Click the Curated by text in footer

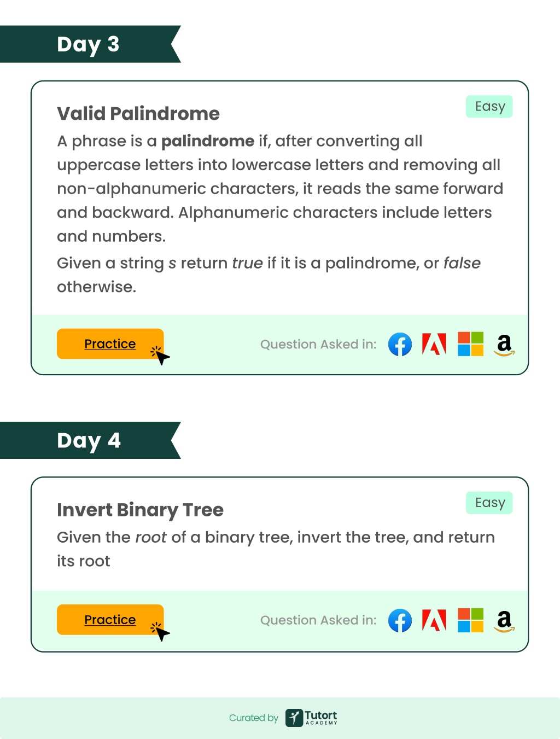[254, 718]
